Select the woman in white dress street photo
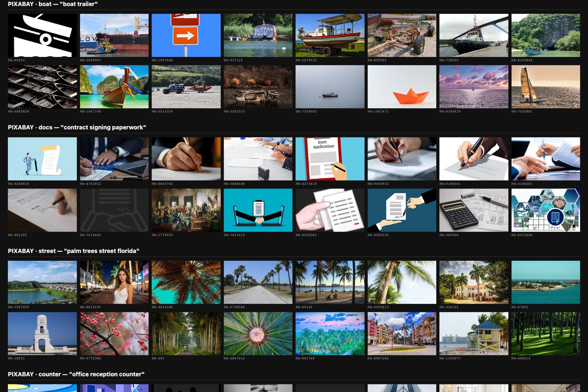 pyautogui.click(x=114, y=282)
